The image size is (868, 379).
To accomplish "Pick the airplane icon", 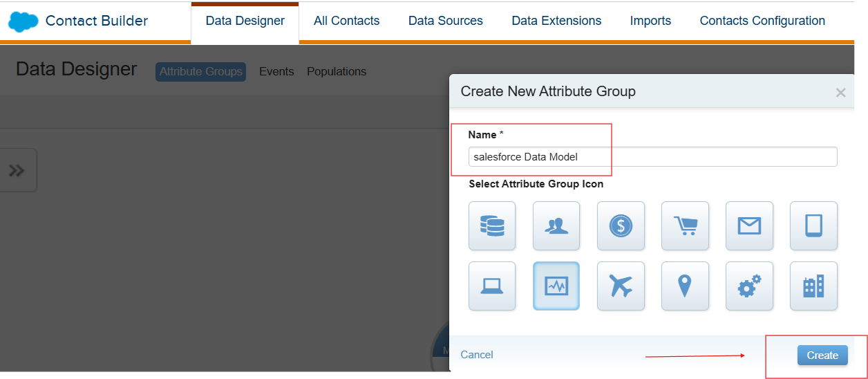I will (x=621, y=286).
